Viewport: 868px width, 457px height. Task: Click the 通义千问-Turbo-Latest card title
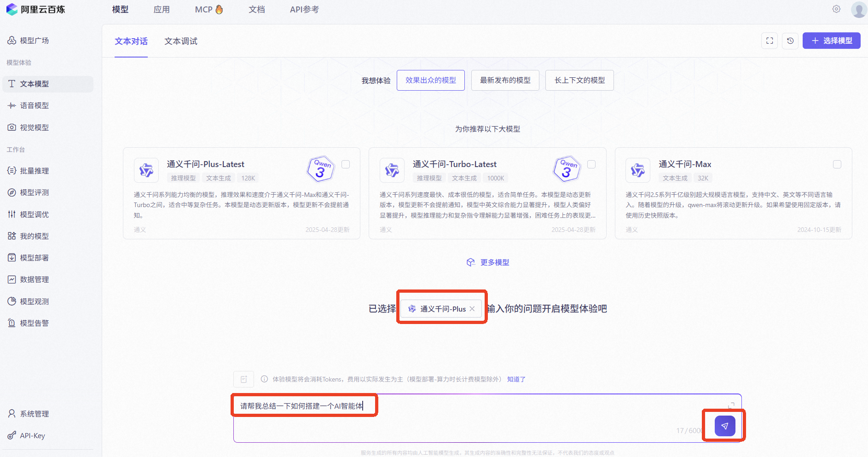pyautogui.click(x=454, y=164)
